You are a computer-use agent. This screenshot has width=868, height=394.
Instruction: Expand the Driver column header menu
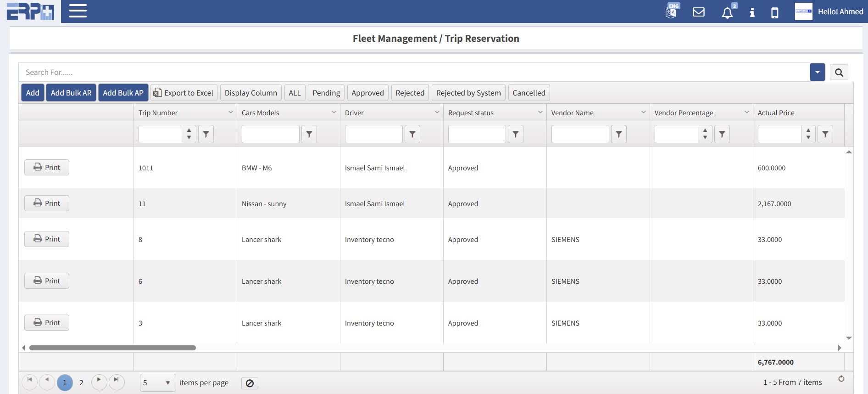point(437,113)
